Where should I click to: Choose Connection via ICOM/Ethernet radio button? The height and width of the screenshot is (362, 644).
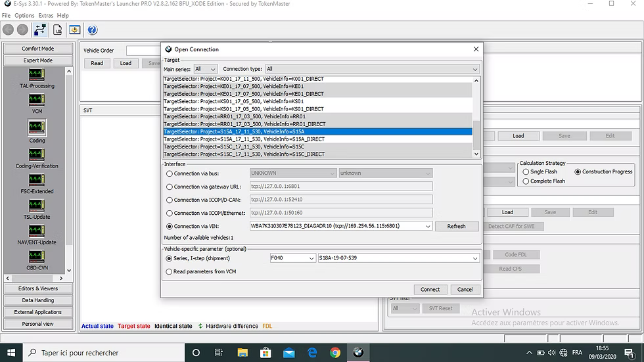coord(170,213)
